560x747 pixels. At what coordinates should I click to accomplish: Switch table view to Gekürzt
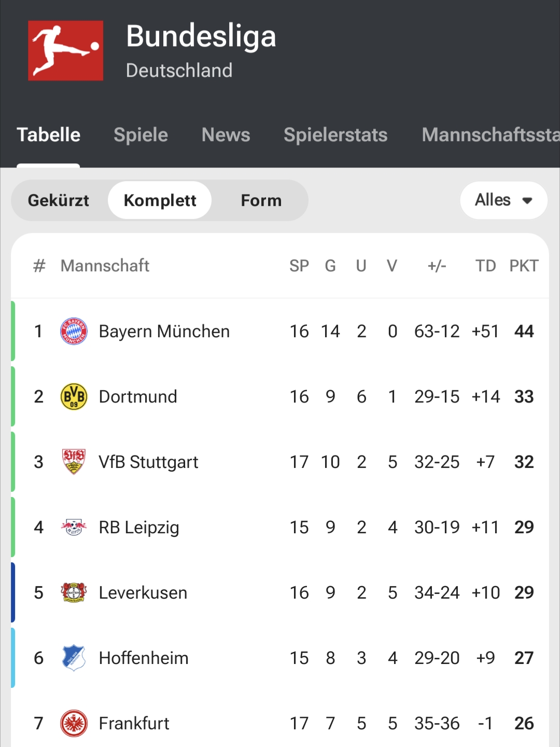tap(59, 200)
